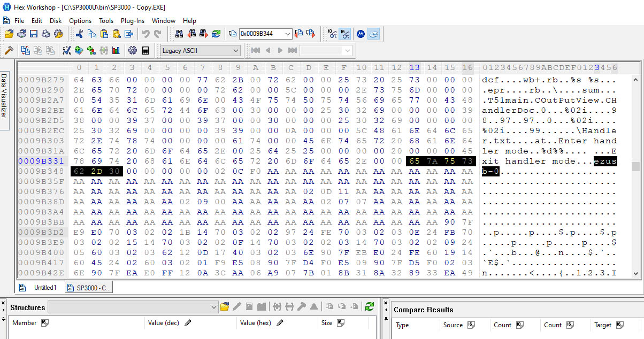
Task: Click the pencil icon beside Value (dec)
Action: pyautogui.click(x=188, y=323)
